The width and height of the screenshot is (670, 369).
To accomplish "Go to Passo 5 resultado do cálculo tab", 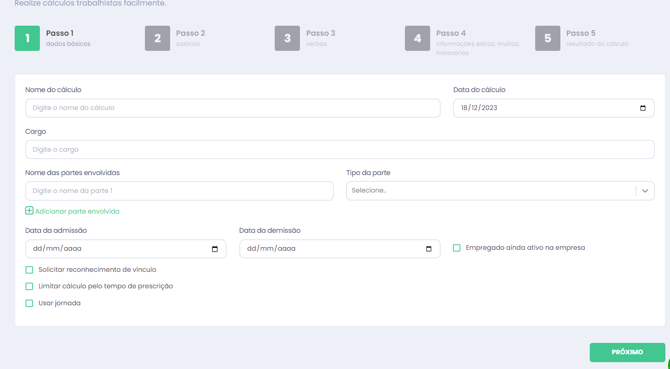I will [582, 38].
